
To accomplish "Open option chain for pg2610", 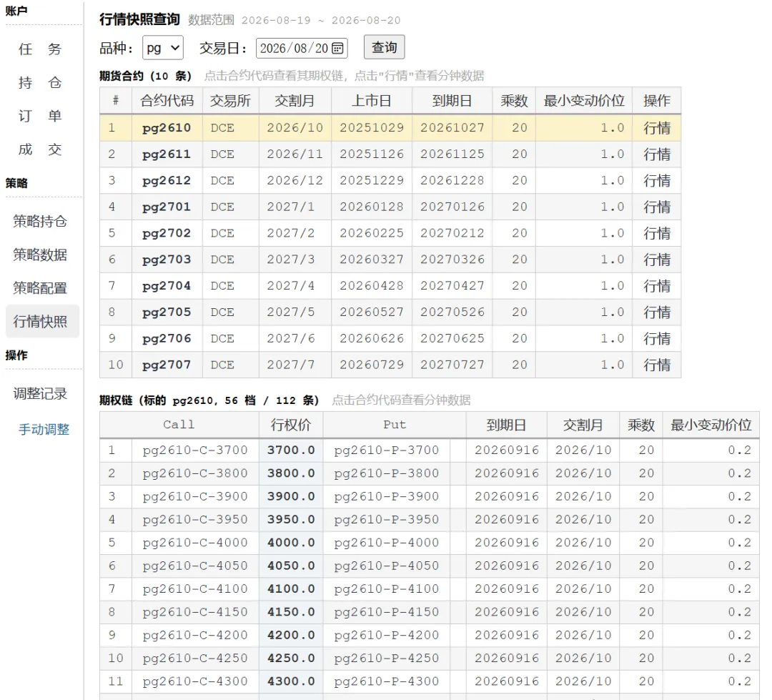I will click(167, 128).
